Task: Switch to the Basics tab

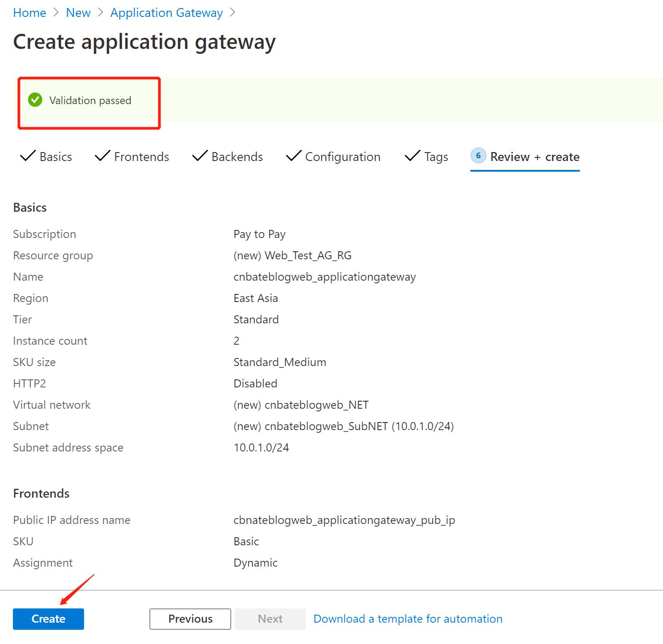Action: click(55, 157)
